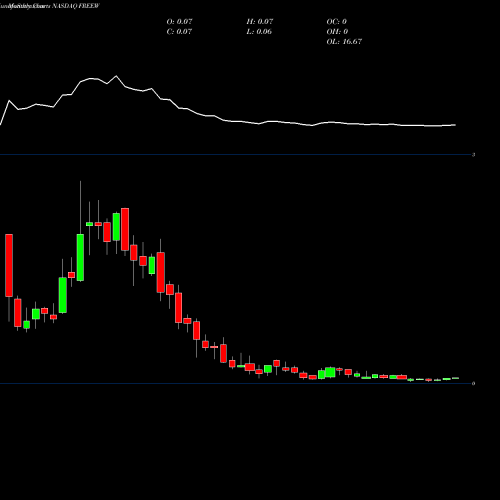This screenshot has width=500, height=500.
Task: Select the open value O: 0.07
Action: pos(179,22)
